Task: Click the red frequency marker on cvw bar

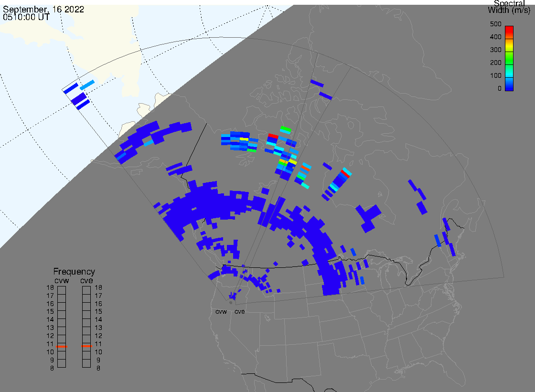Action: 62,347
